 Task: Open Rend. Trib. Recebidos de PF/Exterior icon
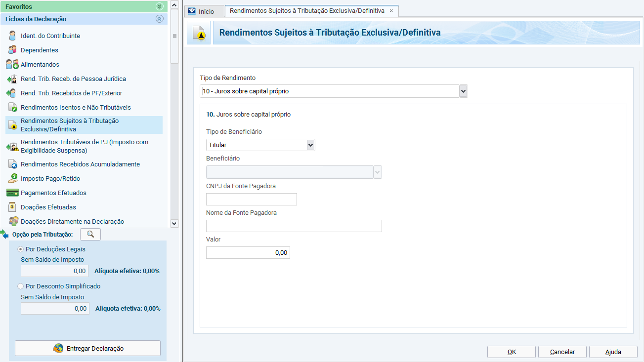coord(12,93)
